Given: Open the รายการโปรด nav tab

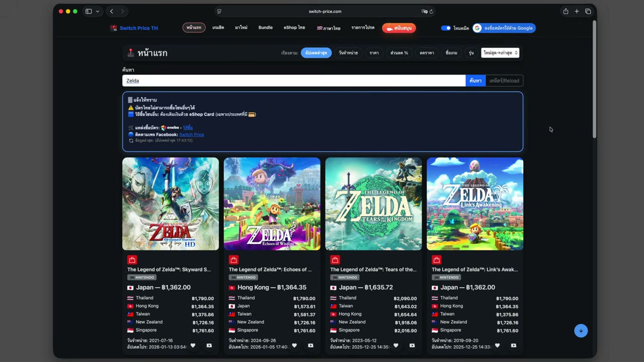Looking at the screenshot, I should point(363,28).
